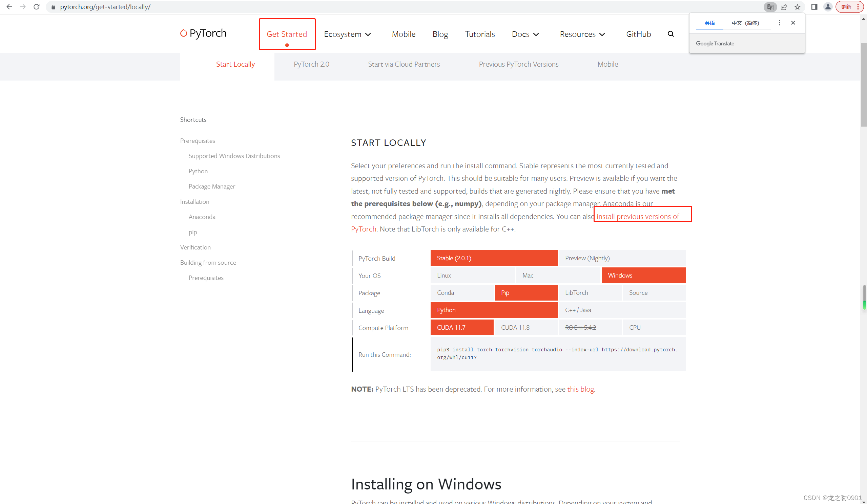The height and width of the screenshot is (504, 867).
Task: Select CPU compute platform
Action: coord(654,327)
